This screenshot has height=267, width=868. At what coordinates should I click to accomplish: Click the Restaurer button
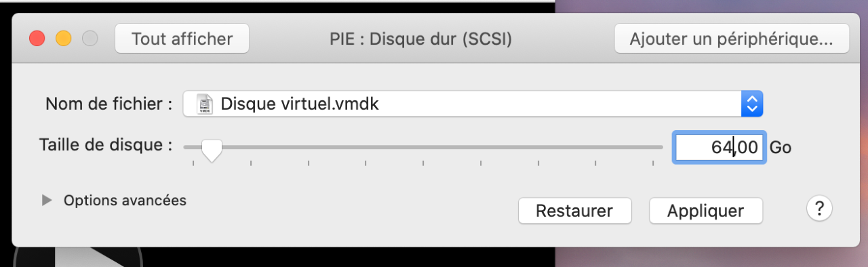pos(574,211)
